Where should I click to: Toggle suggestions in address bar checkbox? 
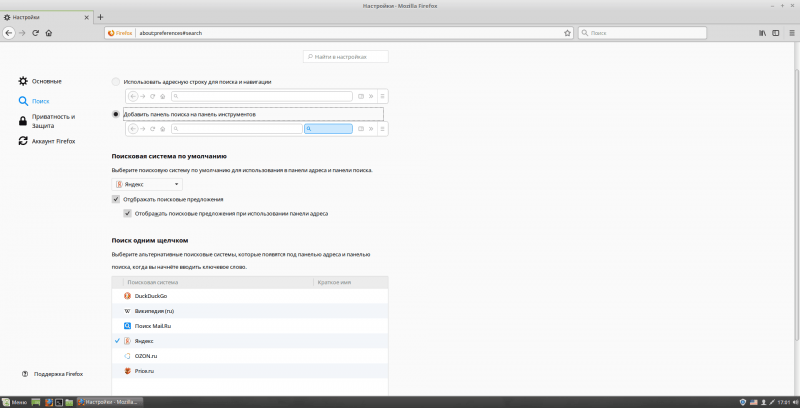click(x=128, y=214)
